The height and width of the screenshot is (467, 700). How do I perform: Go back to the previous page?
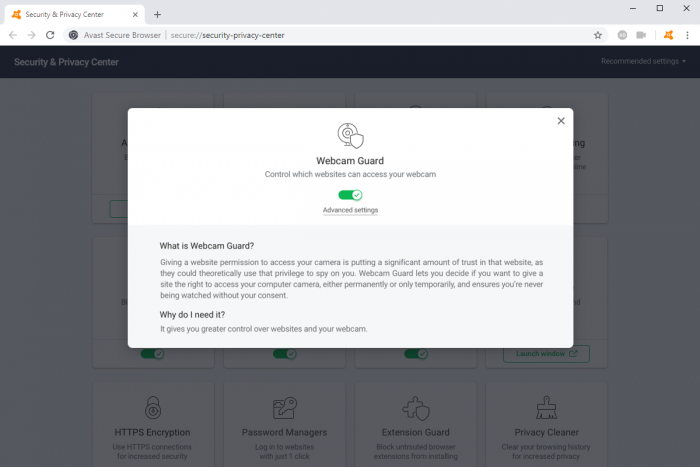[x=13, y=35]
